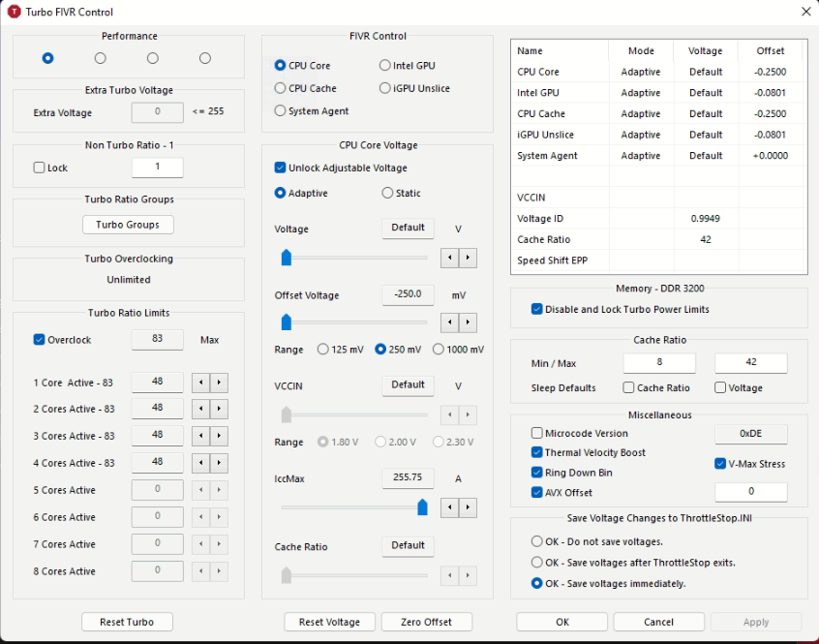This screenshot has width=819, height=644.
Task: Click the ThrottleStop icon in title bar
Action: point(14,12)
